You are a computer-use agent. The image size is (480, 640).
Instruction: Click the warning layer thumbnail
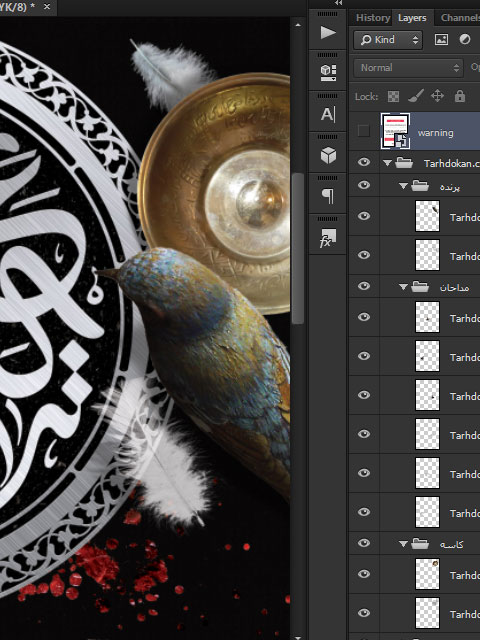coord(396,131)
